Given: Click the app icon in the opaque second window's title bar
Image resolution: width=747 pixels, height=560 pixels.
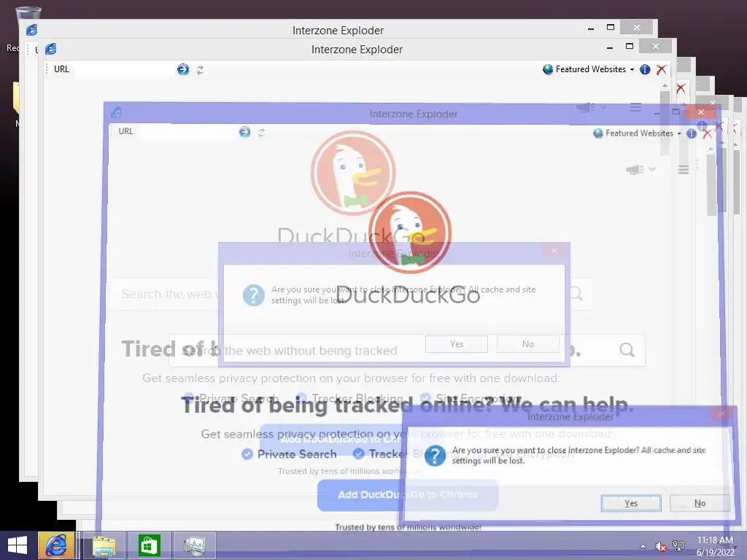Looking at the screenshot, I should coord(51,49).
